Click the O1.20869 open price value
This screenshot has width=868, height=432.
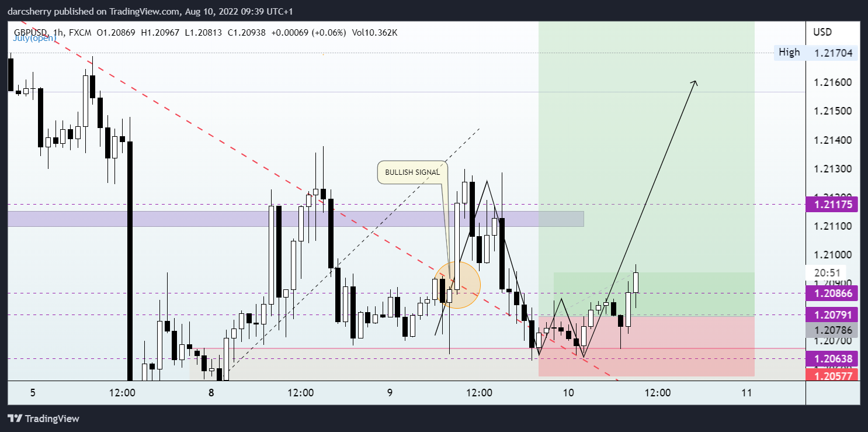[116, 32]
